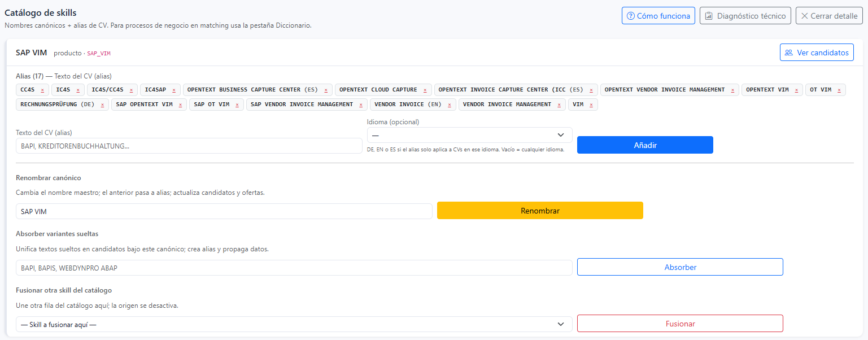Delete the plain VENDOR INVOICE MANAGEMENT alias
Viewport: 868px width, 340px height.
tap(559, 104)
